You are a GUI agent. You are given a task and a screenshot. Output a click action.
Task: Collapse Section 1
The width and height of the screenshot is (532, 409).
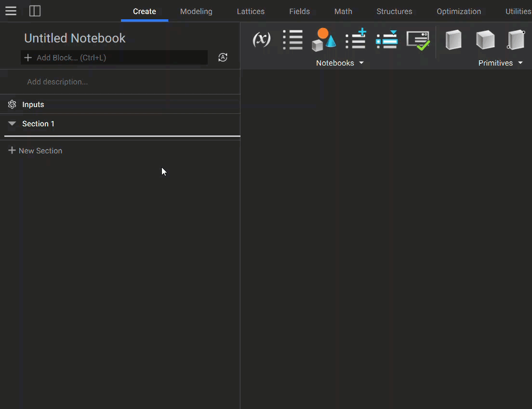click(11, 123)
